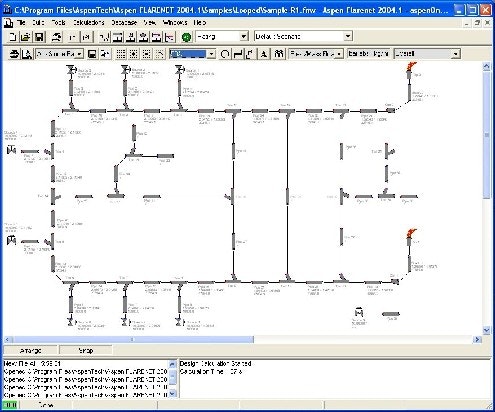Viewport: 495px width, 412px height.
Task: Select the isolated valve symbol at bottom right
Action: [x=359, y=312]
